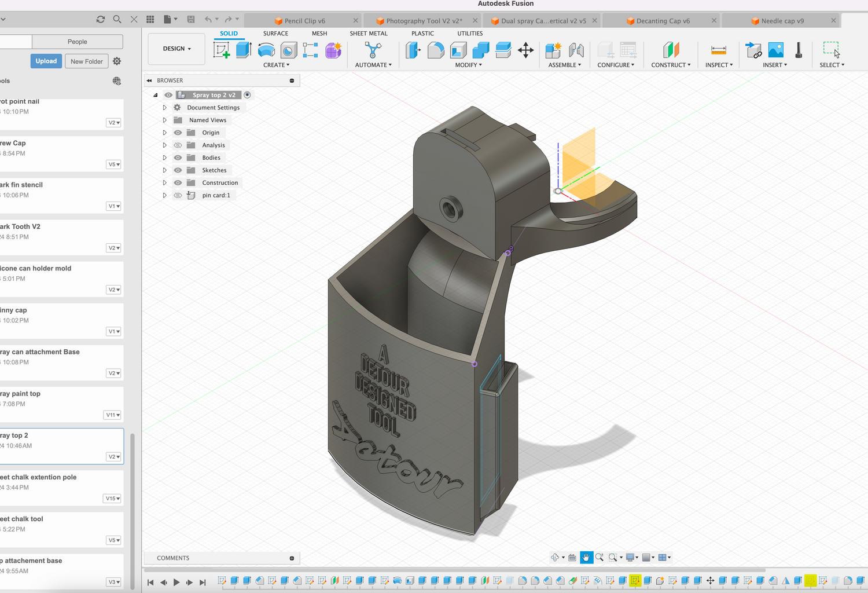868x593 pixels.
Task: Select the Joint tool
Action: 576,50
